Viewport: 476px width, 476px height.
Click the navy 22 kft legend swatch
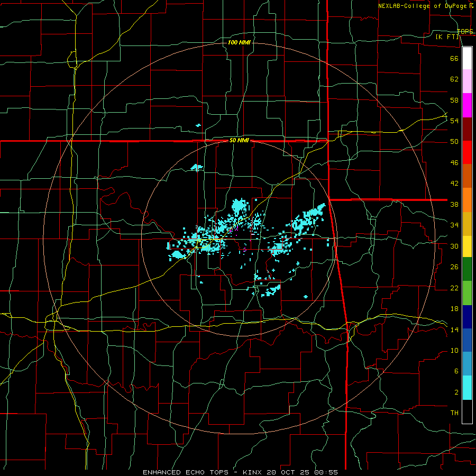467,317
